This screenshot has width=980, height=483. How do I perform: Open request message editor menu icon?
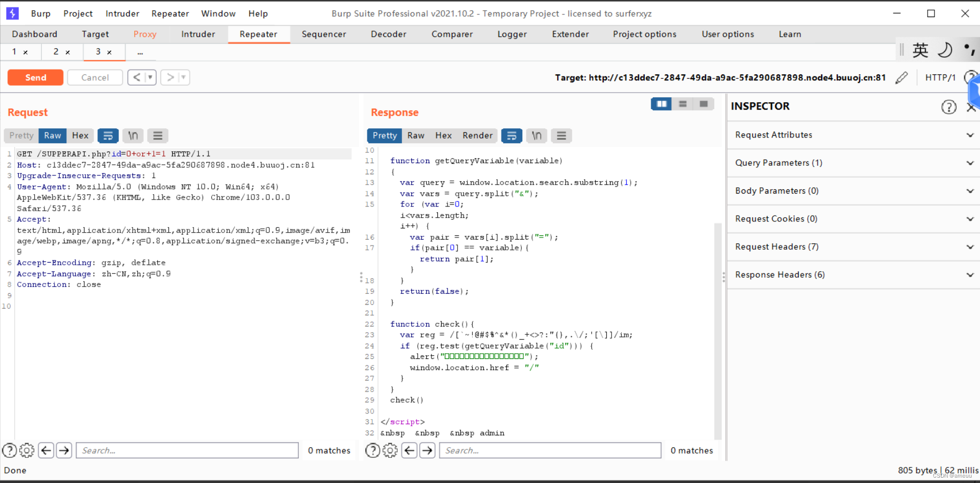pos(158,136)
